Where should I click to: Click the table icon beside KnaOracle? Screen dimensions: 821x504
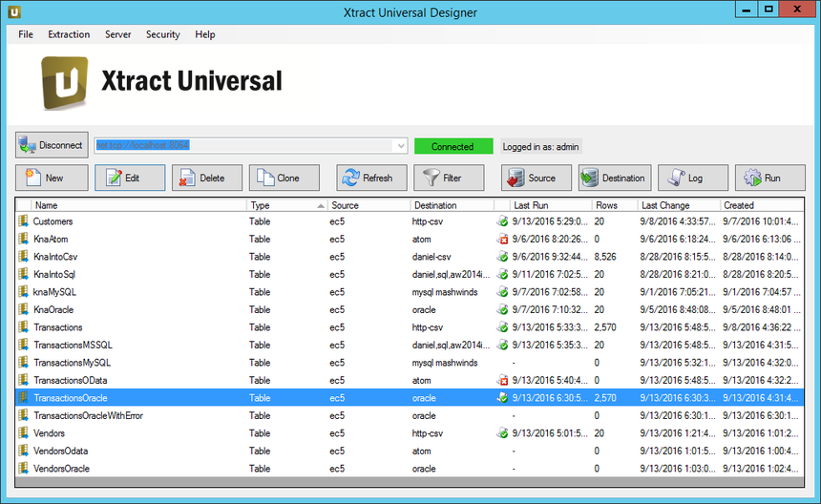coord(23,309)
